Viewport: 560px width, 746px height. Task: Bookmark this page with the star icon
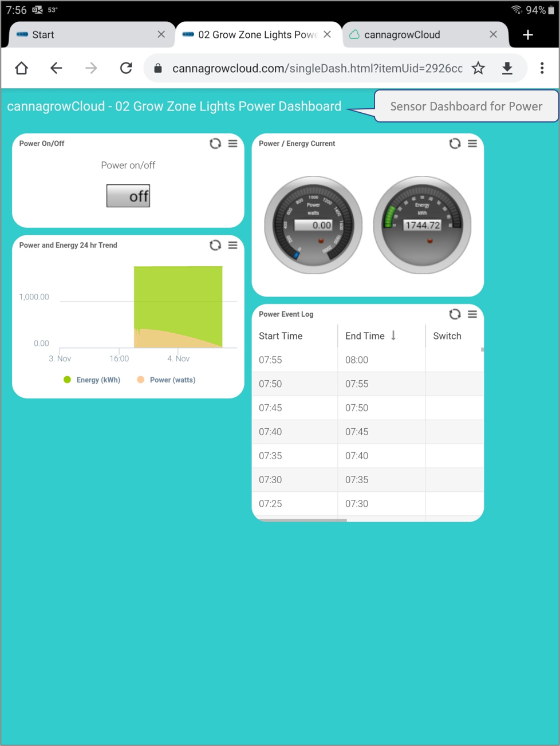coord(478,69)
